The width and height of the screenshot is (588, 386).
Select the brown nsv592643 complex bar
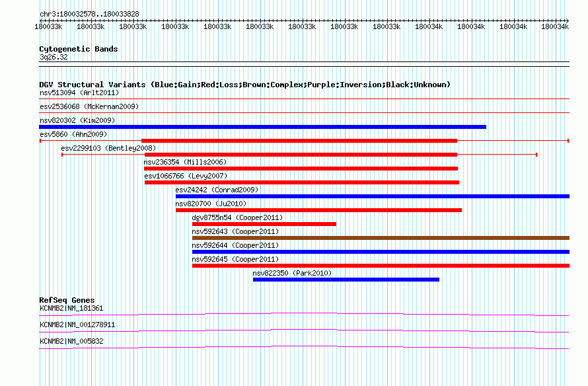pyautogui.click(x=381, y=238)
